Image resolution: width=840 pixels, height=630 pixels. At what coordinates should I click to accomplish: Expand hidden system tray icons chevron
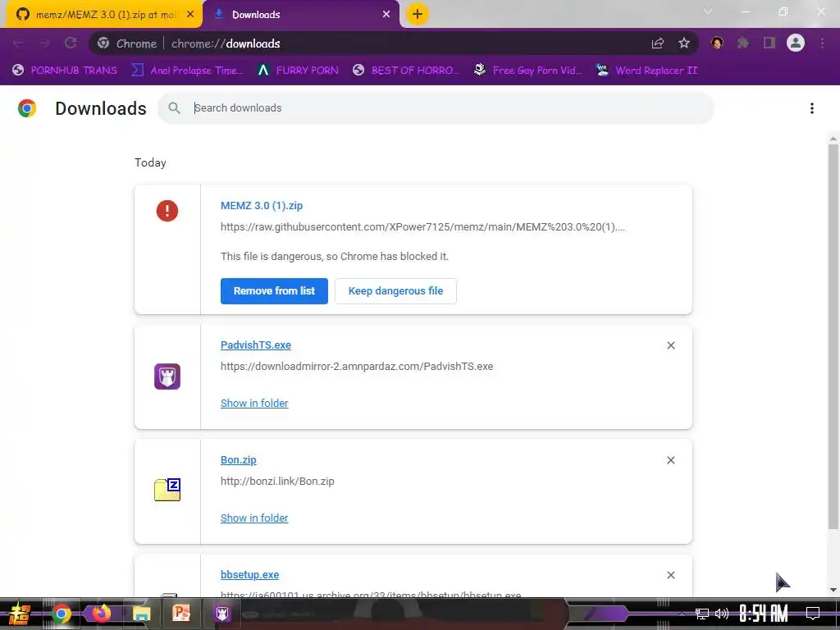coord(682,614)
